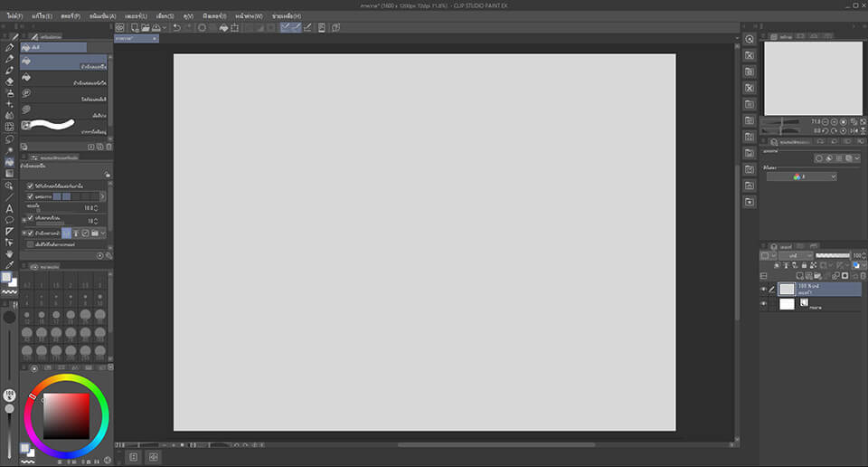Open the File (F) menu
Viewport: 868px width, 467px height.
click(14, 16)
